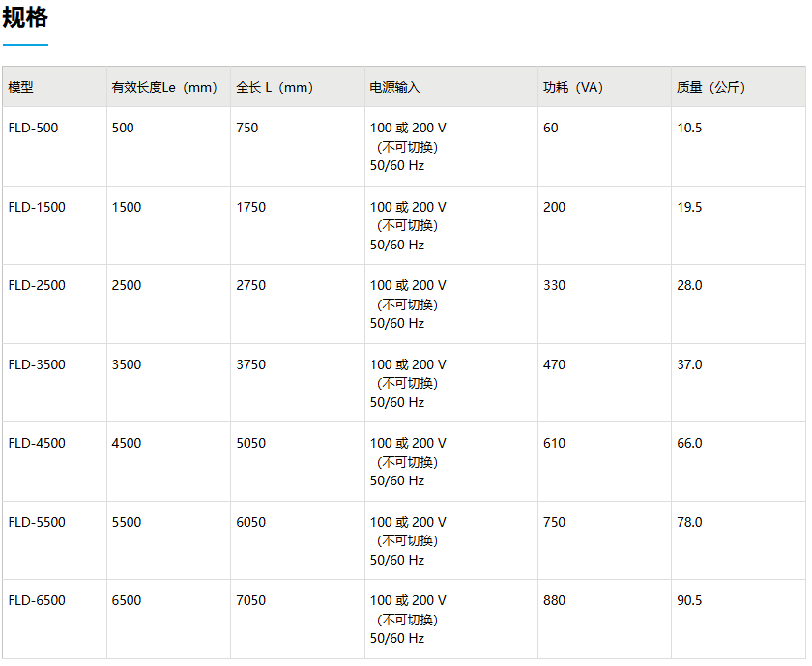
Task: Click the FLD-3500 model name
Action: pyautogui.click(x=37, y=364)
